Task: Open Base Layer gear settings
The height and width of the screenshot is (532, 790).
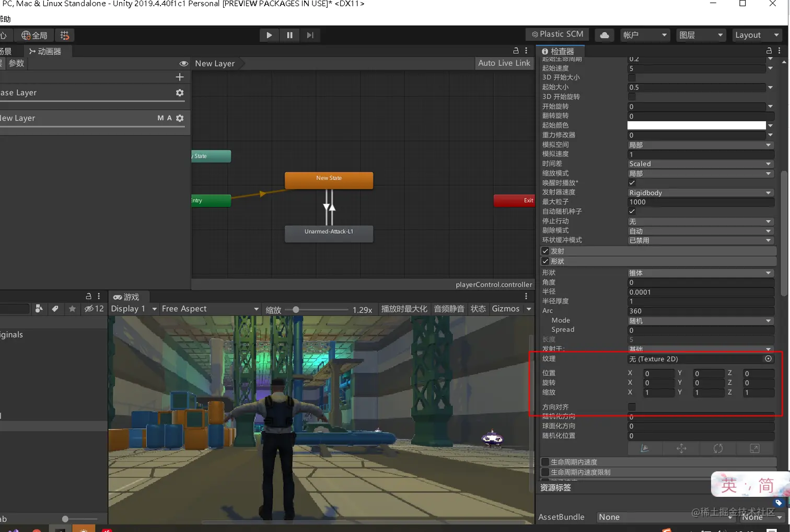Action: click(180, 92)
